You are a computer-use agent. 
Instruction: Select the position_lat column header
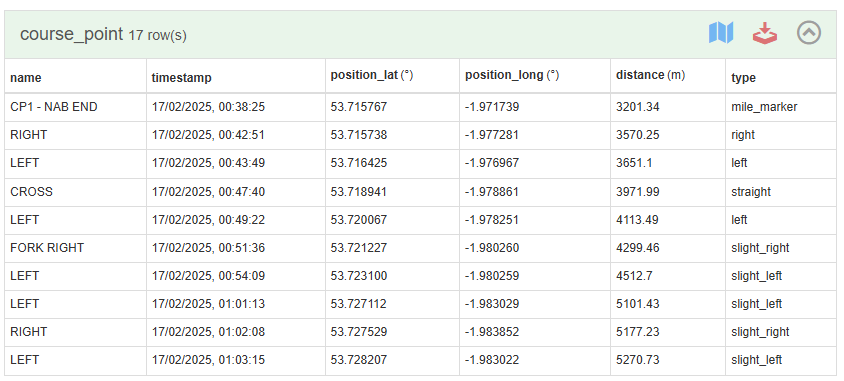click(x=371, y=75)
